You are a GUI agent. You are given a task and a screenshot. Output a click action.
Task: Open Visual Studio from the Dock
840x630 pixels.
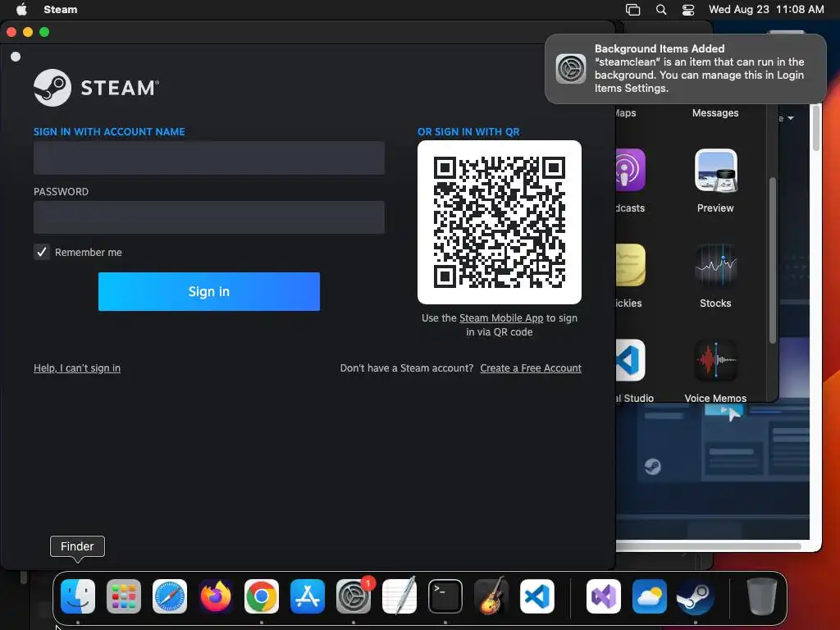[604, 596]
